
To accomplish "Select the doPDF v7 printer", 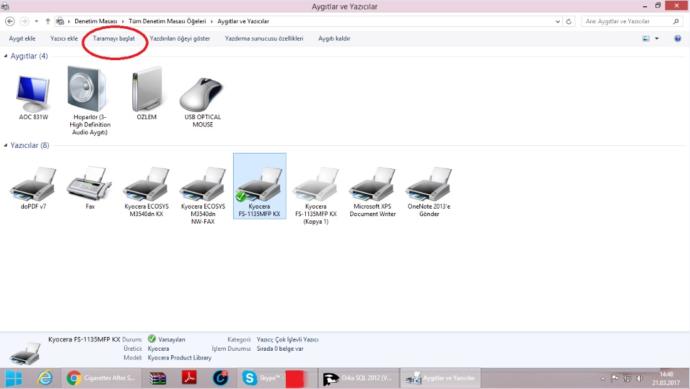I will (33, 188).
